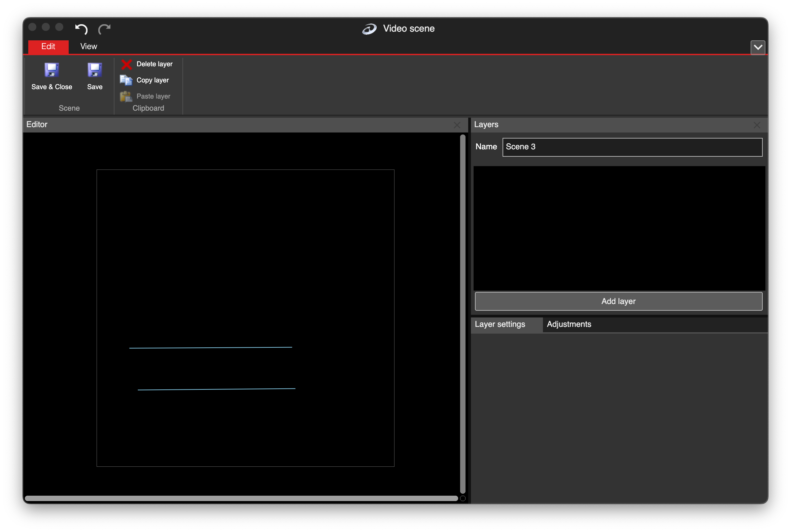
Task: Click the Copy layer icon
Action: [x=126, y=80]
